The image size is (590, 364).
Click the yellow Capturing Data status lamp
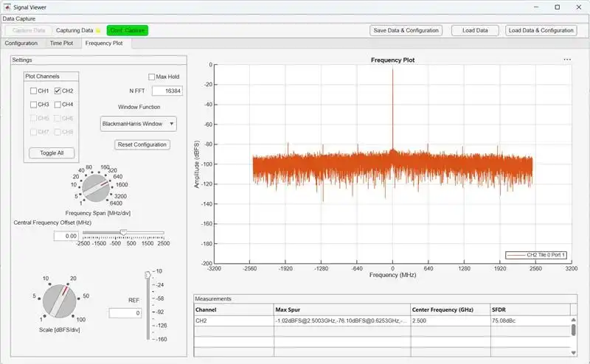(x=98, y=30)
